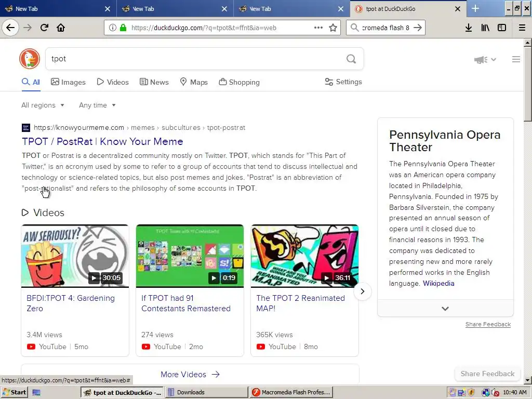Bookmark this page with the star

coord(333,28)
